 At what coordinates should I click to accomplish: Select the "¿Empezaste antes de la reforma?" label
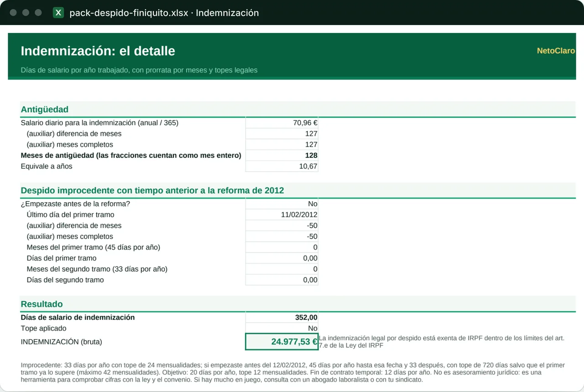pyautogui.click(x=75, y=204)
